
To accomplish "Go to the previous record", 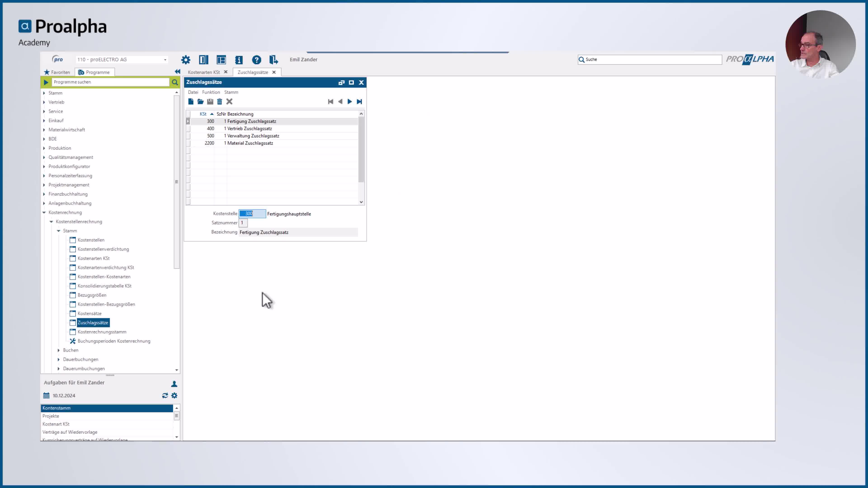I will [x=340, y=101].
